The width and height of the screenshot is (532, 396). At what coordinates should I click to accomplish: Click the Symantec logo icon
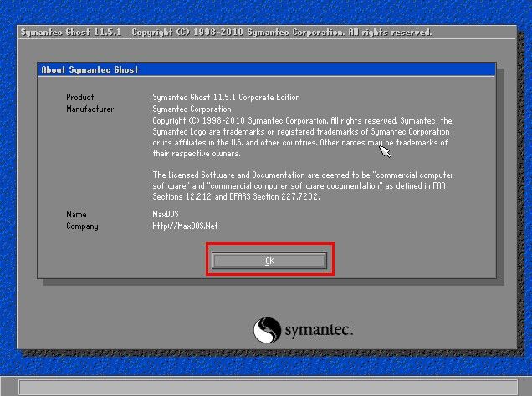click(x=267, y=330)
